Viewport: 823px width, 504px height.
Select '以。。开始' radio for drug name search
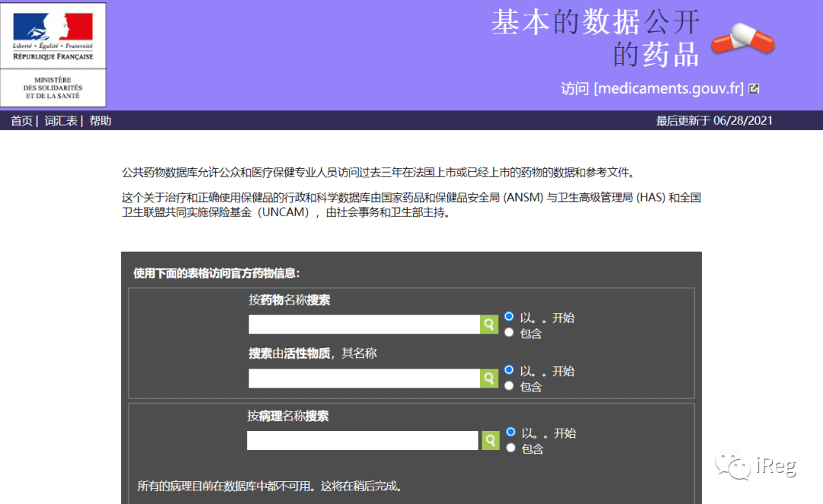pos(508,316)
